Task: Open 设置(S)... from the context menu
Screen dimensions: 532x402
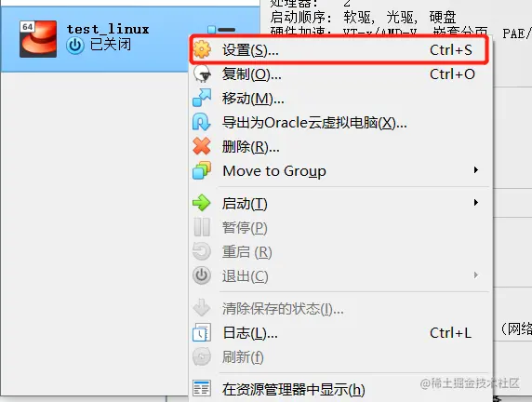Action: 339,50
